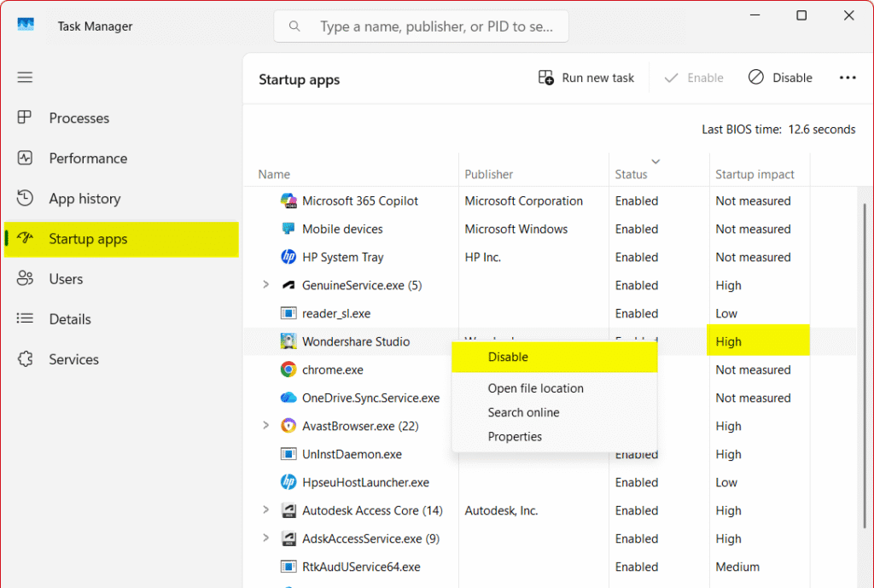874x588 pixels.
Task: Choose Disable from the context menu
Action: (555, 357)
